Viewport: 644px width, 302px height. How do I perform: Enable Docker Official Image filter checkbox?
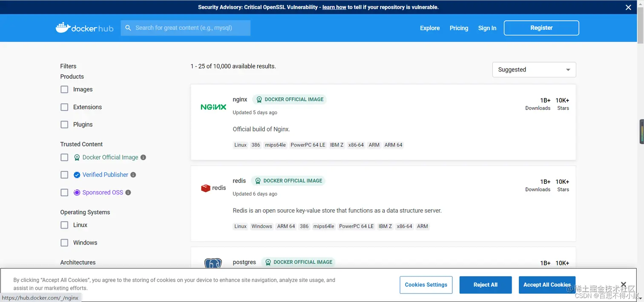(x=64, y=157)
